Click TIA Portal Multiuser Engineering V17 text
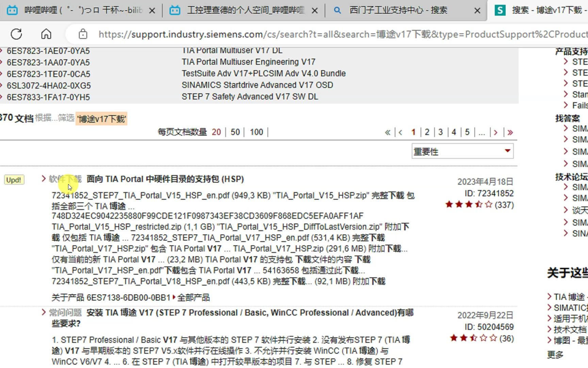The image size is (588, 368). click(248, 62)
